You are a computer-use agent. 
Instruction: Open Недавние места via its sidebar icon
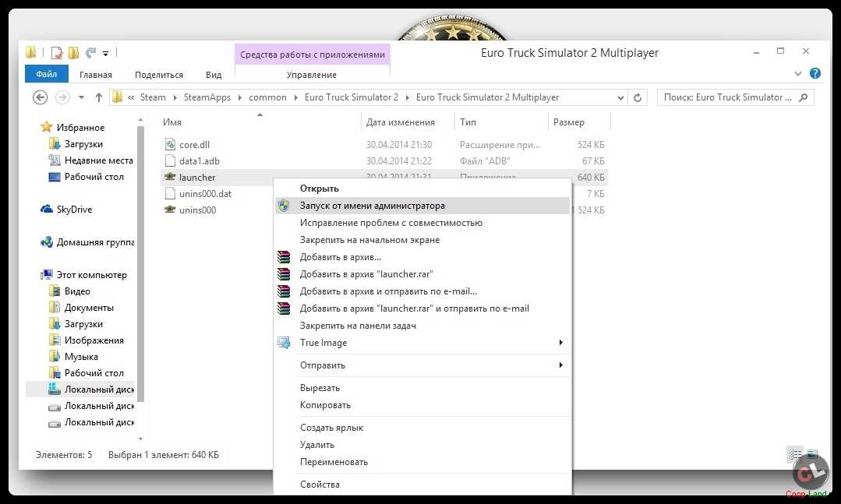tap(55, 160)
